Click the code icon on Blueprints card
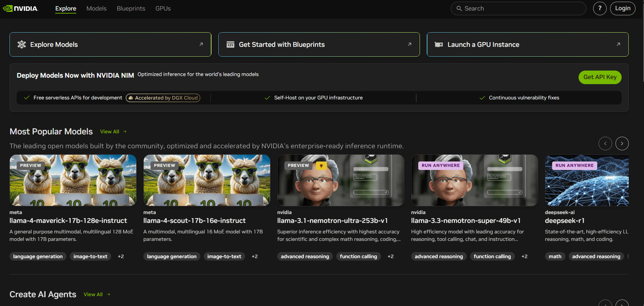The width and height of the screenshot is (644, 306). pos(230,44)
